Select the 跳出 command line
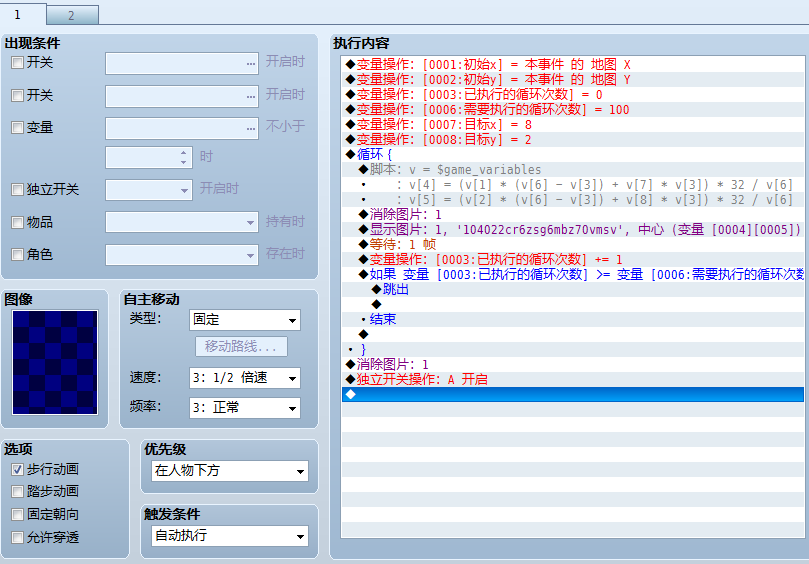809x564 pixels. [x=573, y=289]
